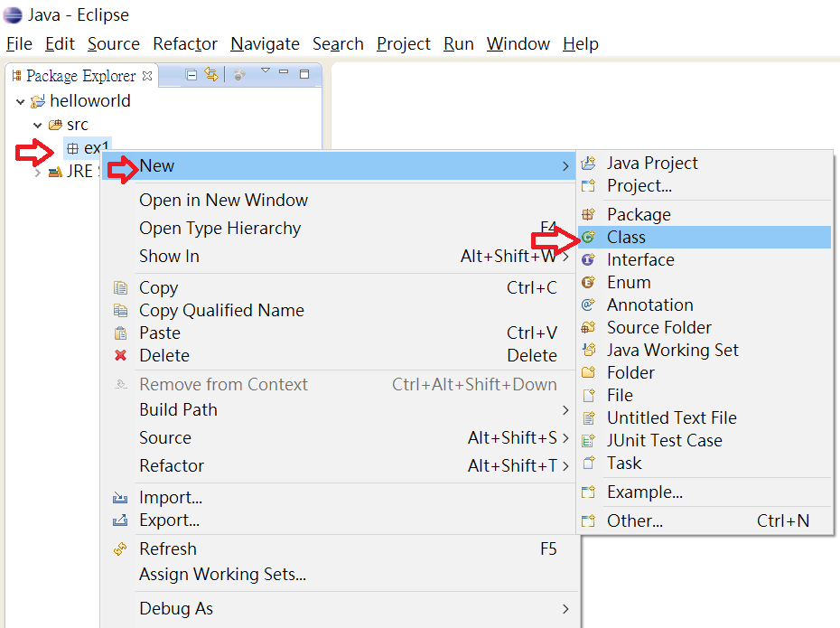
Task: Select the helloworld project
Action: click(90, 100)
